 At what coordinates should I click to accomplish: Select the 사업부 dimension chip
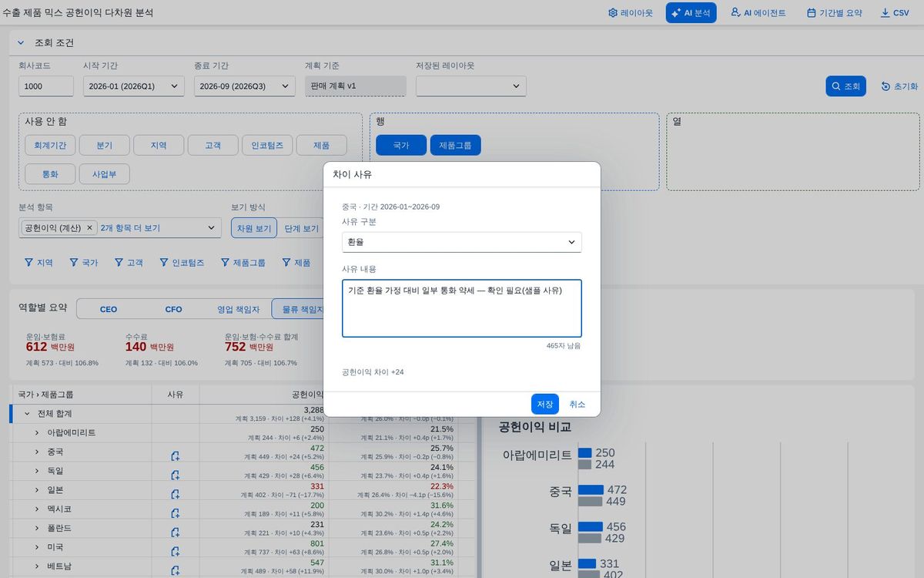coord(105,173)
